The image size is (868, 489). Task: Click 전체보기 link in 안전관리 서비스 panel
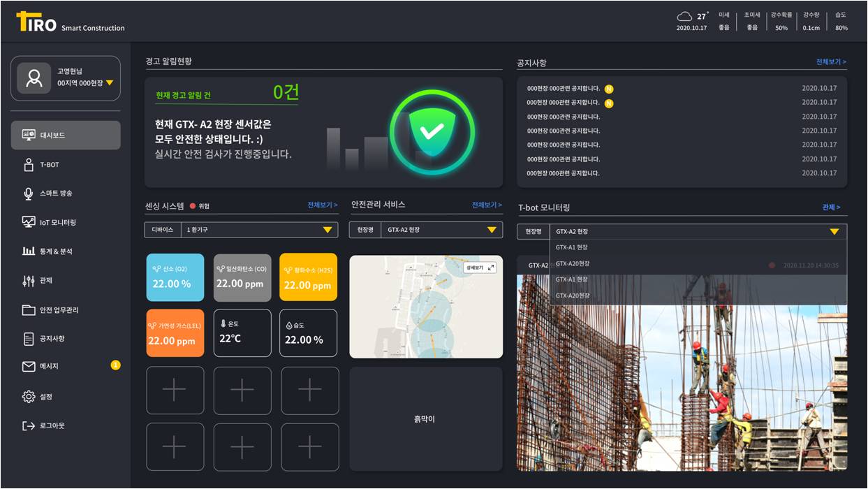coord(487,205)
